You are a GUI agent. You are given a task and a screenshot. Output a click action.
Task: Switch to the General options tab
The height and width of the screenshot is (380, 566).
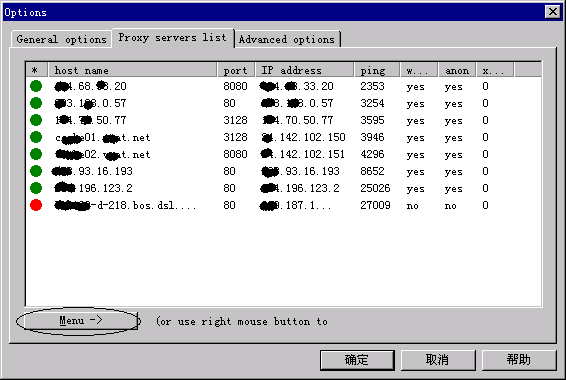coord(61,39)
